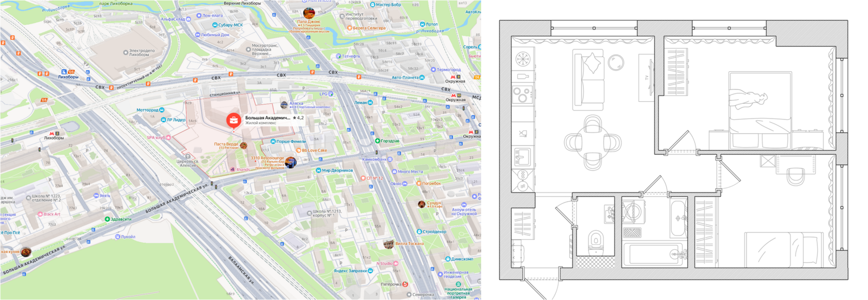Select the 4hands marker label
868x300 pixels.
click(x=242, y=169)
